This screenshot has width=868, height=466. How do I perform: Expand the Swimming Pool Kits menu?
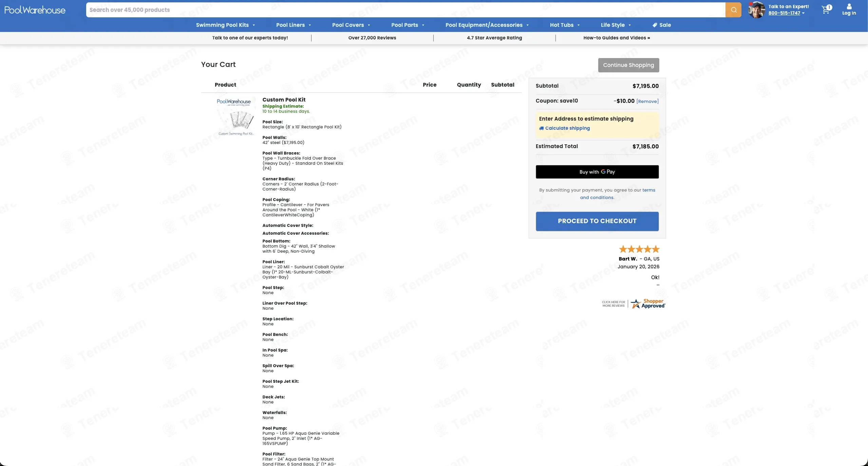[225, 25]
